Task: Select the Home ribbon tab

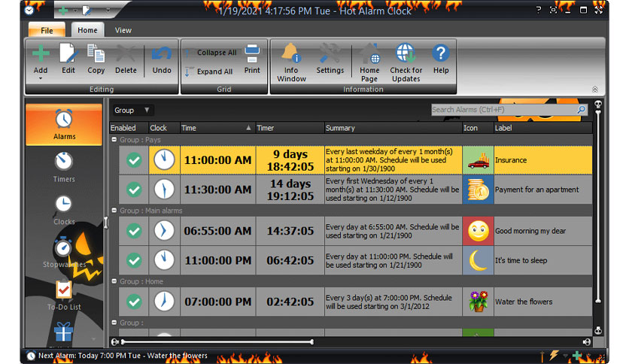Action: [x=87, y=30]
